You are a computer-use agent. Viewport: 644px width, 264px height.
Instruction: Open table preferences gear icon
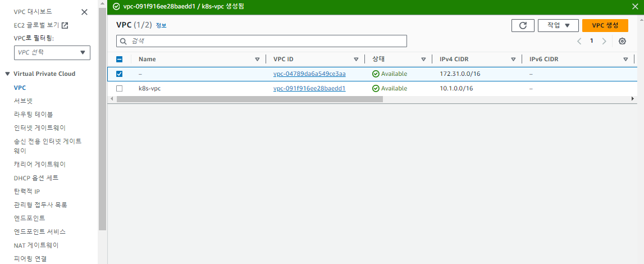pos(622,41)
